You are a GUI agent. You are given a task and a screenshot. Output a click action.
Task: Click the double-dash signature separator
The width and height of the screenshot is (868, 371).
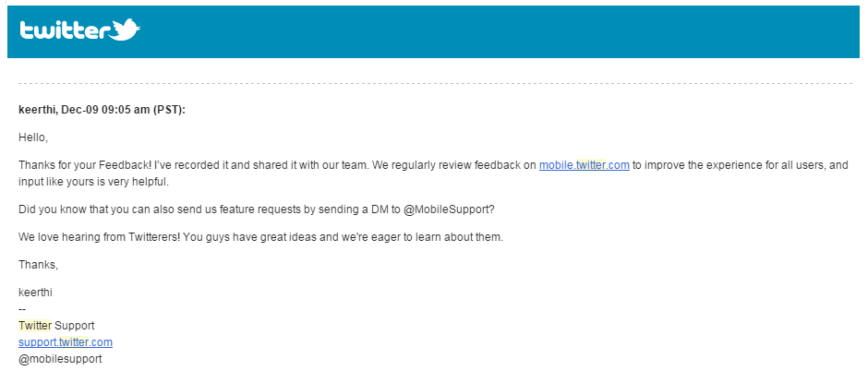23,308
